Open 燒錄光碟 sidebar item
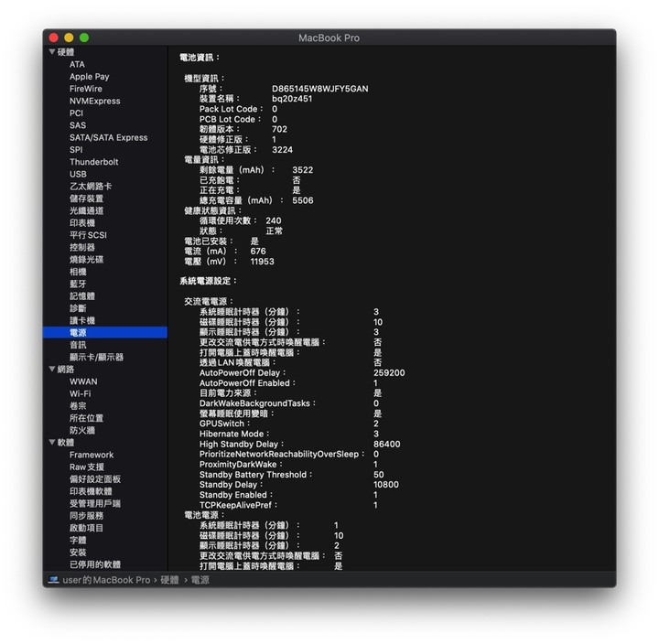 pyautogui.click(x=87, y=259)
